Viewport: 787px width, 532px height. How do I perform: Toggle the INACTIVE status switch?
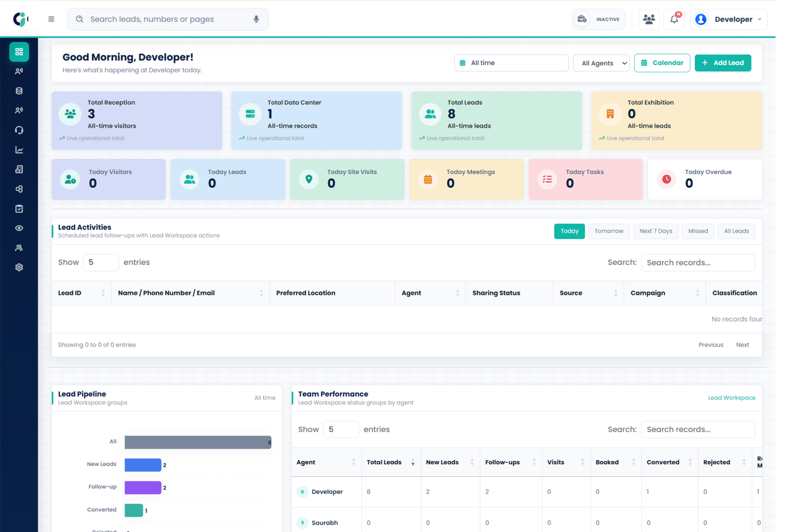click(598, 19)
